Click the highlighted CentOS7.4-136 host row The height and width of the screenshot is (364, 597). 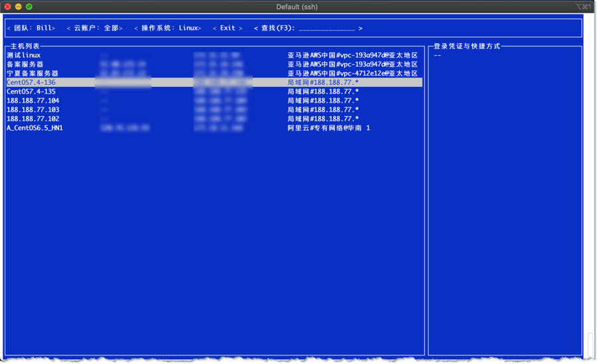click(31, 82)
